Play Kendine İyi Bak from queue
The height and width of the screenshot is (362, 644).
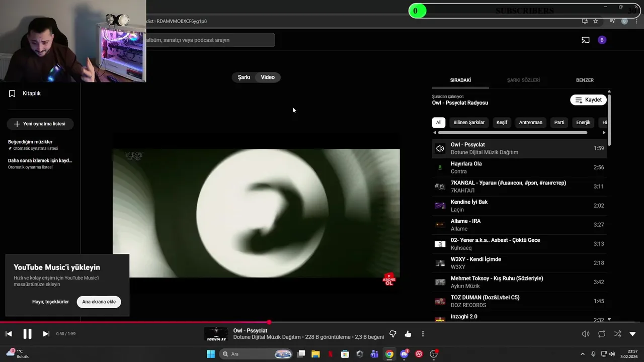pyautogui.click(x=519, y=206)
